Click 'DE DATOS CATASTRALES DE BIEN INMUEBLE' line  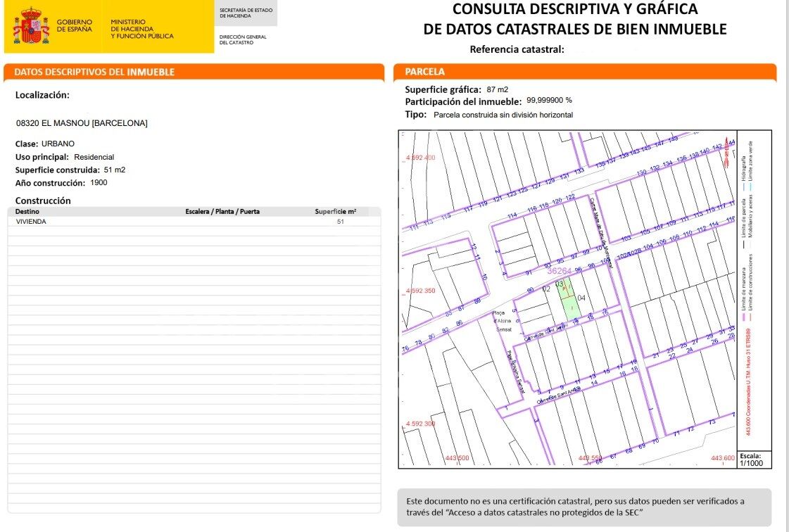(575, 29)
